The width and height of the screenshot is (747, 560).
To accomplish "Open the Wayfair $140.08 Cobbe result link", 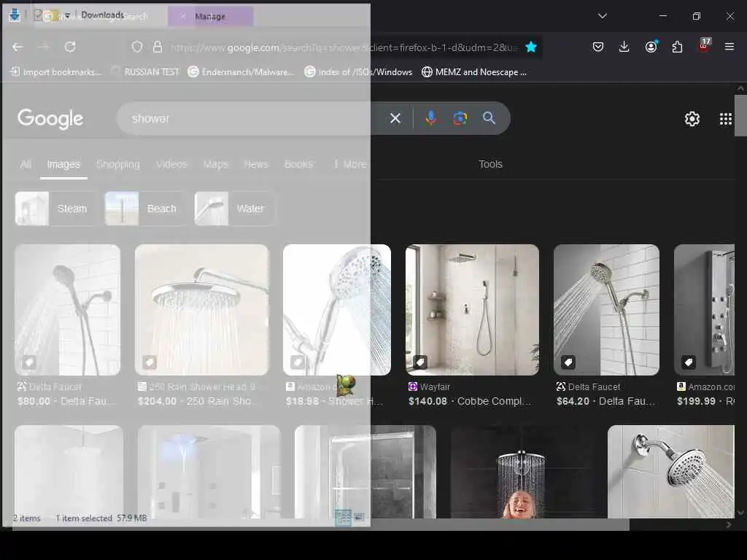I will 469,402.
